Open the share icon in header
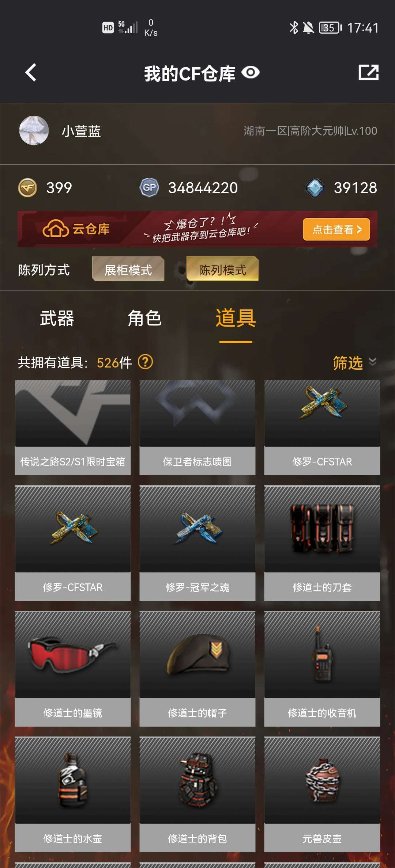395x868 pixels. pos(368,72)
